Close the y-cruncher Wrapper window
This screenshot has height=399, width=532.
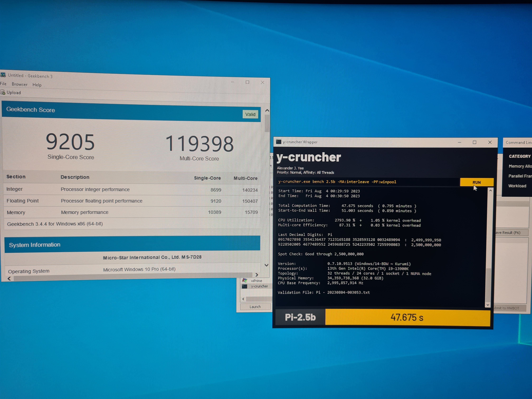coord(490,142)
